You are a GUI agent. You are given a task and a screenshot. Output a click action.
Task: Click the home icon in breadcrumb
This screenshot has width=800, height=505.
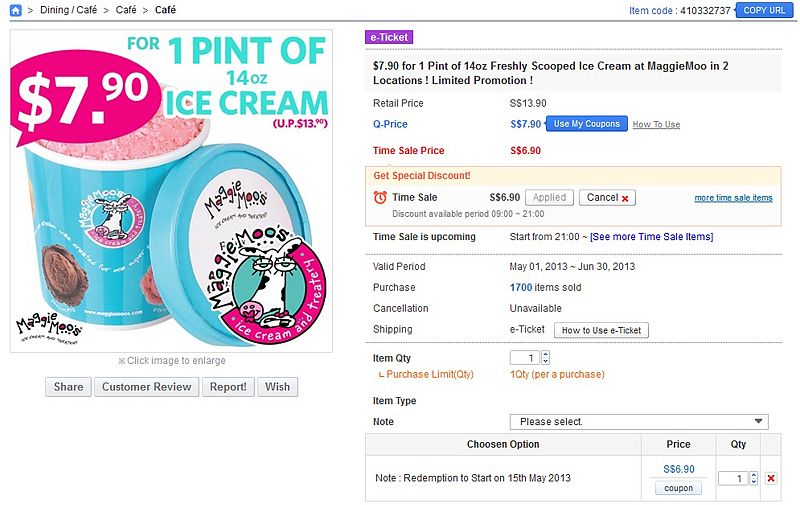tap(16, 10)
